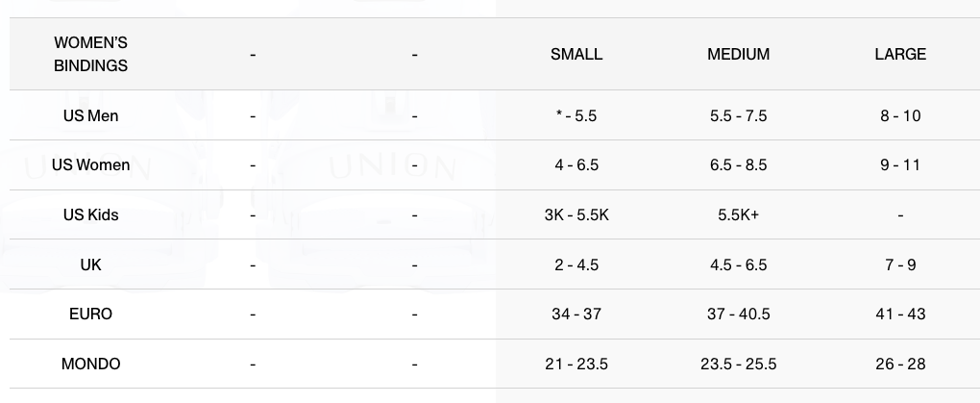Click the US Men small size '* - 5.5'
Image resolution: width=980 pixels, height=403 pixels.
click(576, 115)
